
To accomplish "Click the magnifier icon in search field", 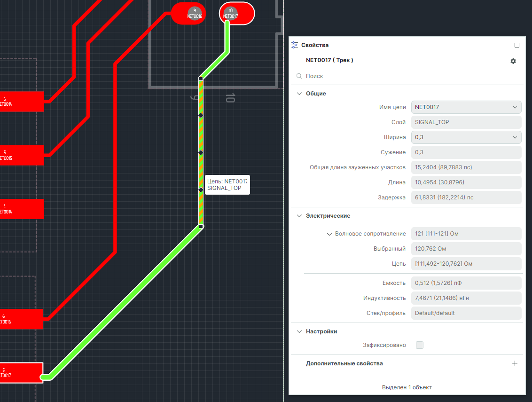I will point(299,76).
